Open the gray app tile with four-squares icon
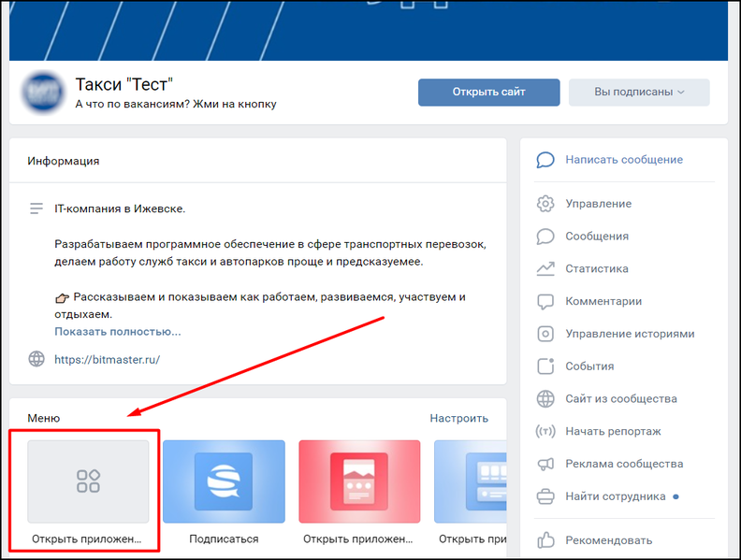 (88, 481)
